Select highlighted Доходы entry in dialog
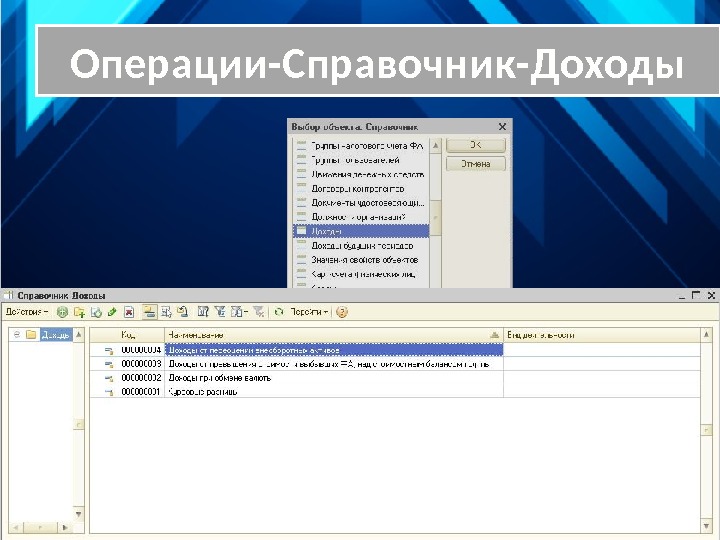Image resolution: width=720 pixels, height=540 pixels. pyautogui.click(x=361, y=231)
